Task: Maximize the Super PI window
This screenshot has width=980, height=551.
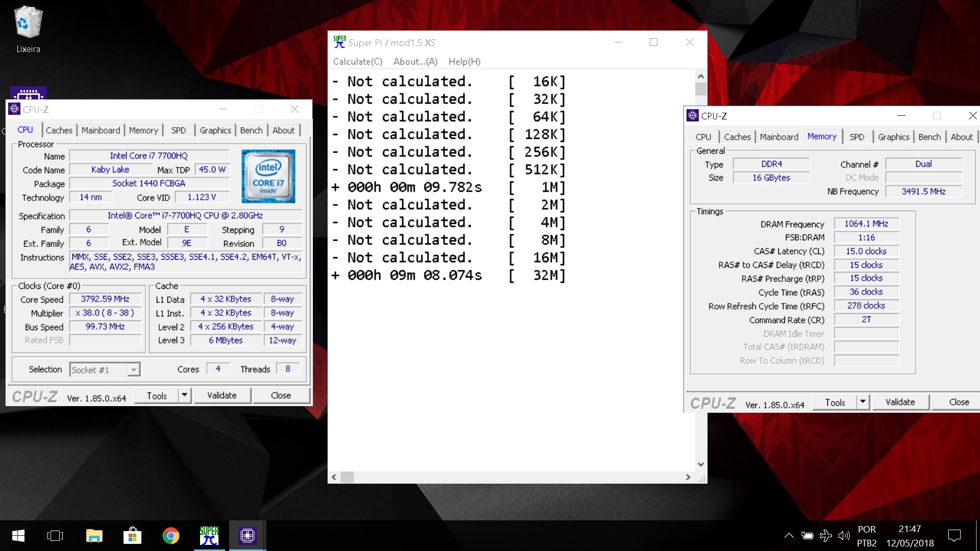Action: click(x=653, y=42)
